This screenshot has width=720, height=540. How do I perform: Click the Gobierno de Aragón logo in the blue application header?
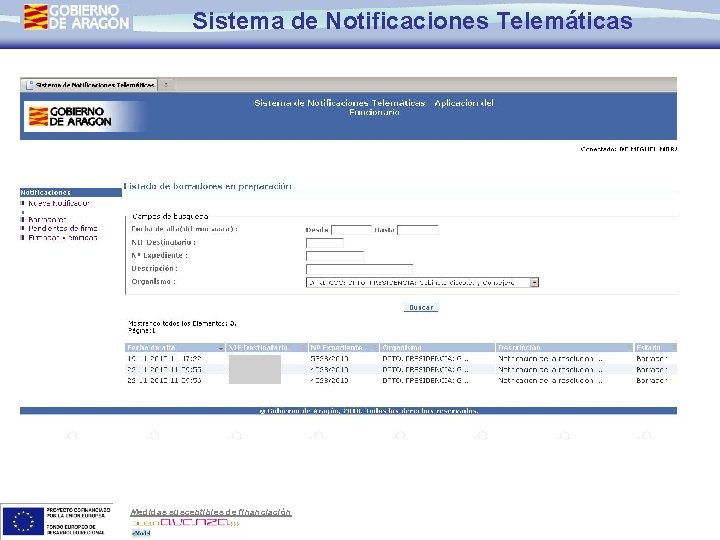coord(70,116)
